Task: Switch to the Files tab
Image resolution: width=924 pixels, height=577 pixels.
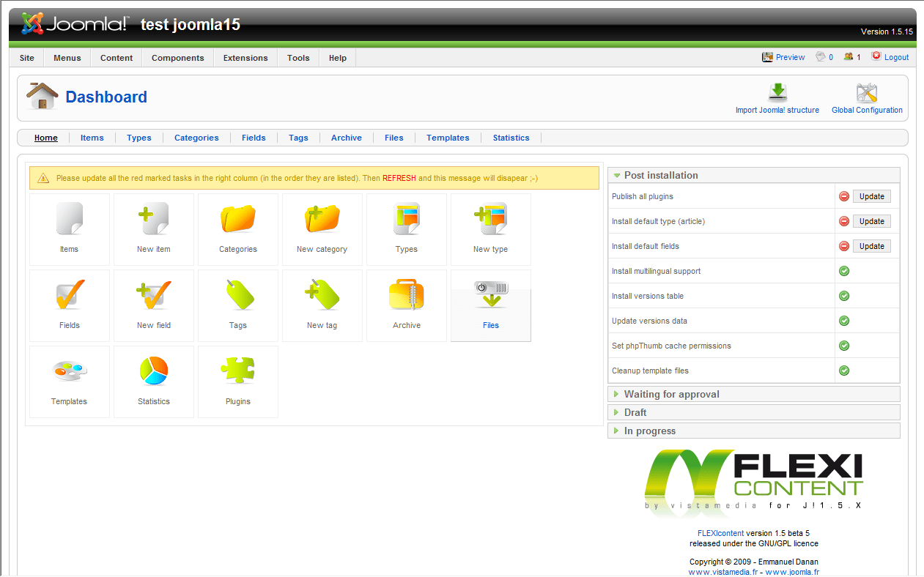Action: (x=394, y=138)
